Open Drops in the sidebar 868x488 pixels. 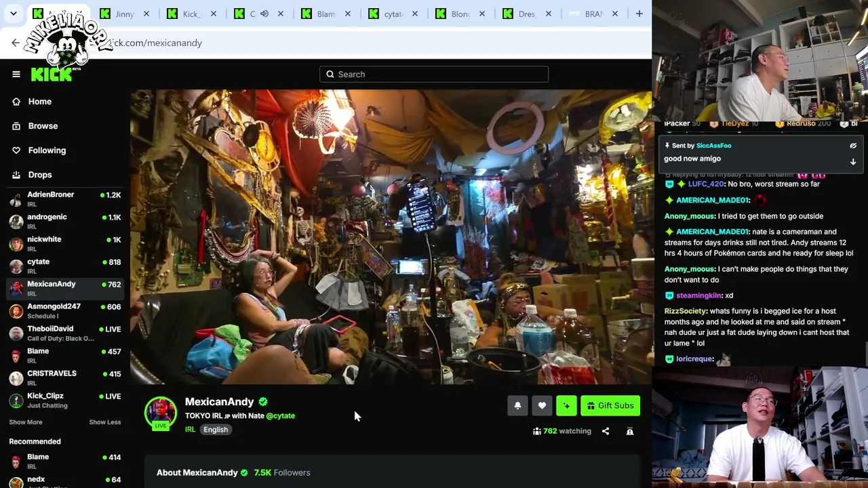(x=40, y=175)
